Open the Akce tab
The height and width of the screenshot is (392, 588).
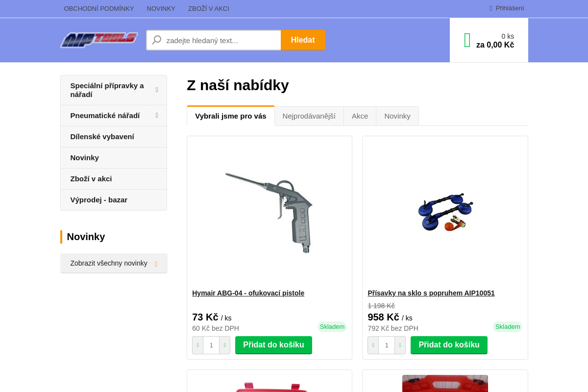[360, 116]
